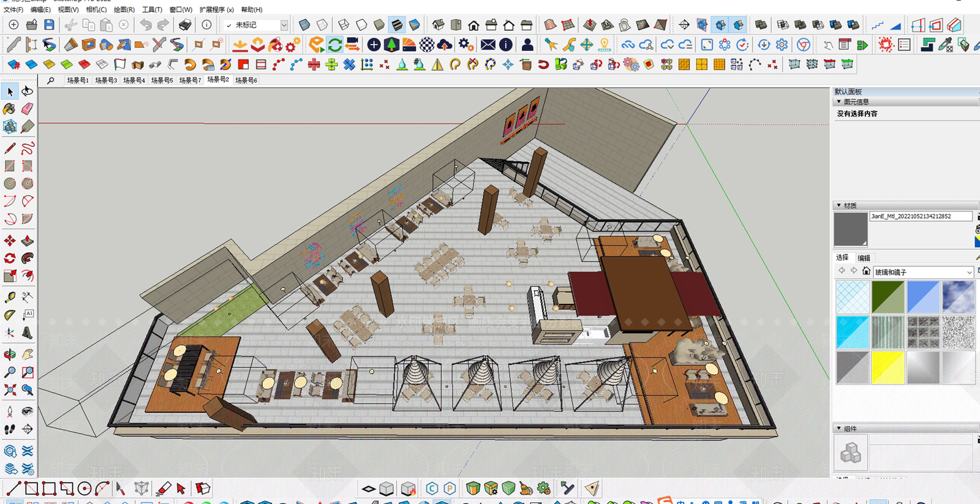Choose the Rotate tool
The height and width of the screenshot is (504, 980).
(x=10, y=258)
